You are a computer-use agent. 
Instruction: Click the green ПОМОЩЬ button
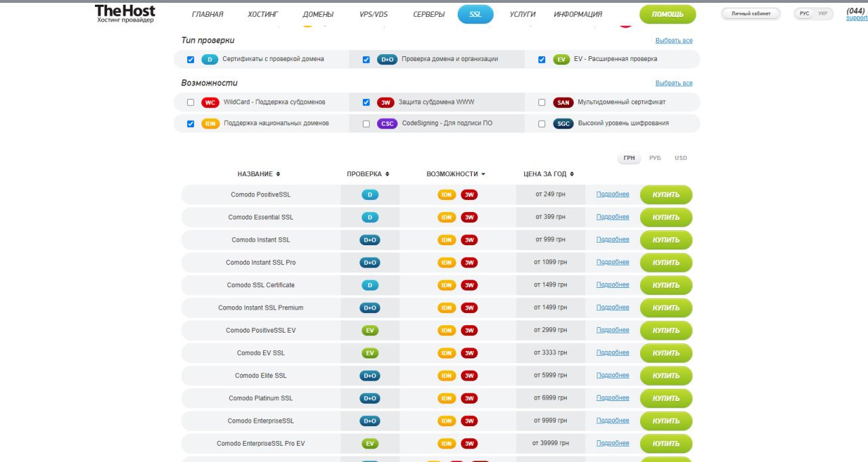(667, 14)
